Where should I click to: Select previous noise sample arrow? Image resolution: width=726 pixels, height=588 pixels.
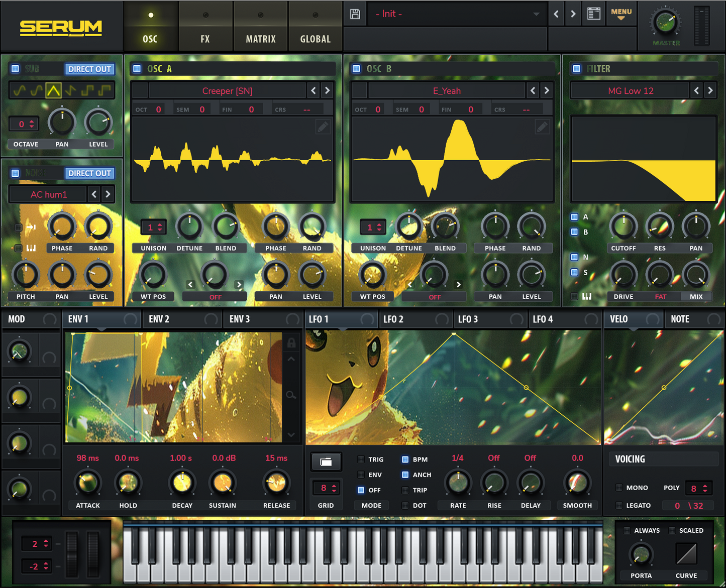[x=94, y=194]
